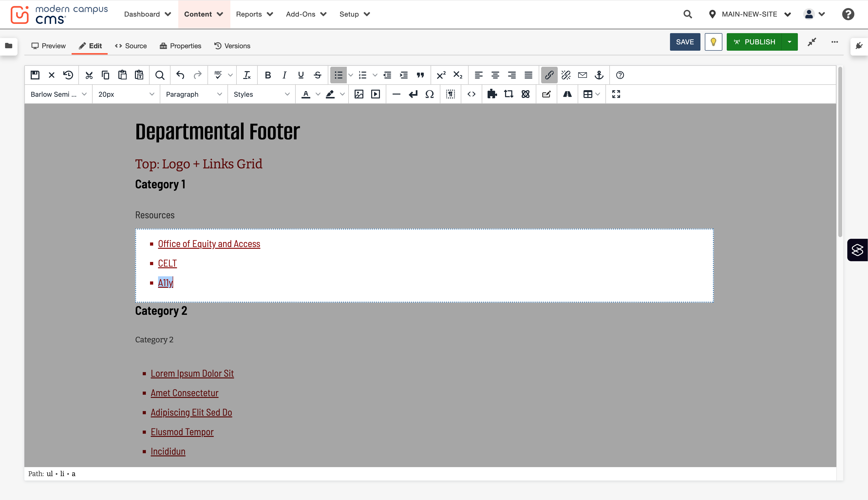Toggle the bulleted list button

tap(339, 75)
